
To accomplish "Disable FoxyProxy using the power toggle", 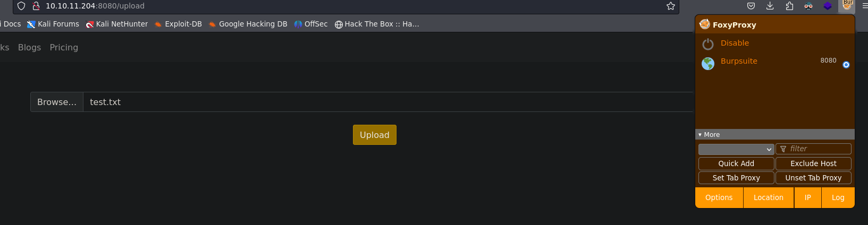I will point(708,44).
